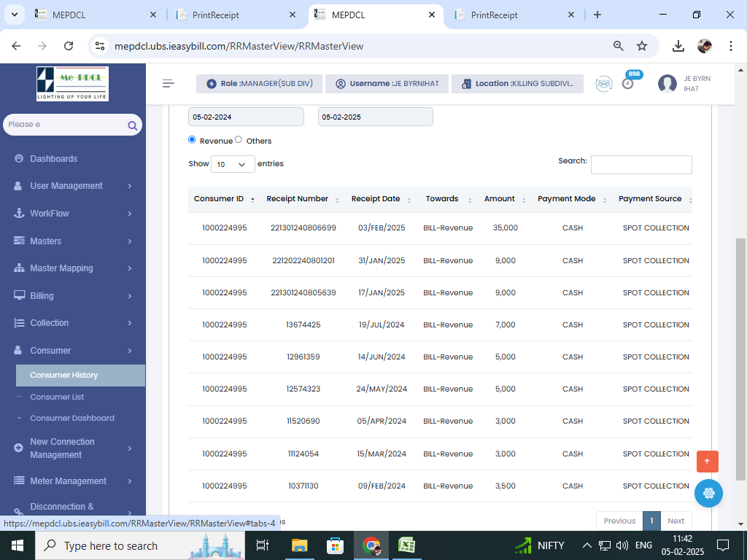
Task: Select page 1 in pagination
Action: [651, 521]
